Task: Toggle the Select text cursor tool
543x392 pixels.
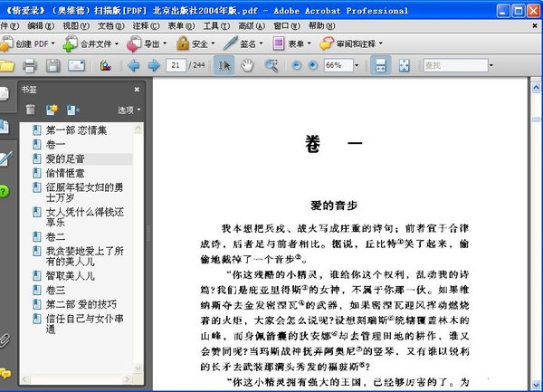Action: (224, 66)
